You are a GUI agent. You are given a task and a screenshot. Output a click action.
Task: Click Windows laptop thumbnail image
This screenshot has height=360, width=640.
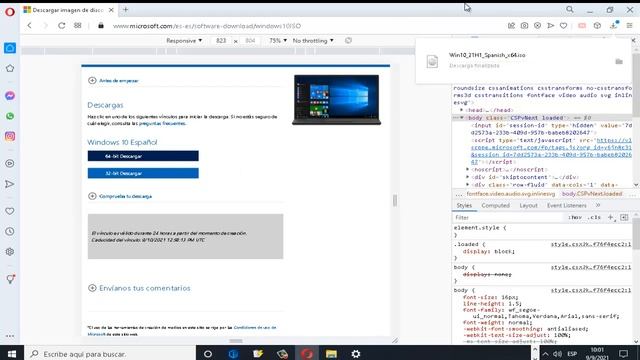(336, 100)
